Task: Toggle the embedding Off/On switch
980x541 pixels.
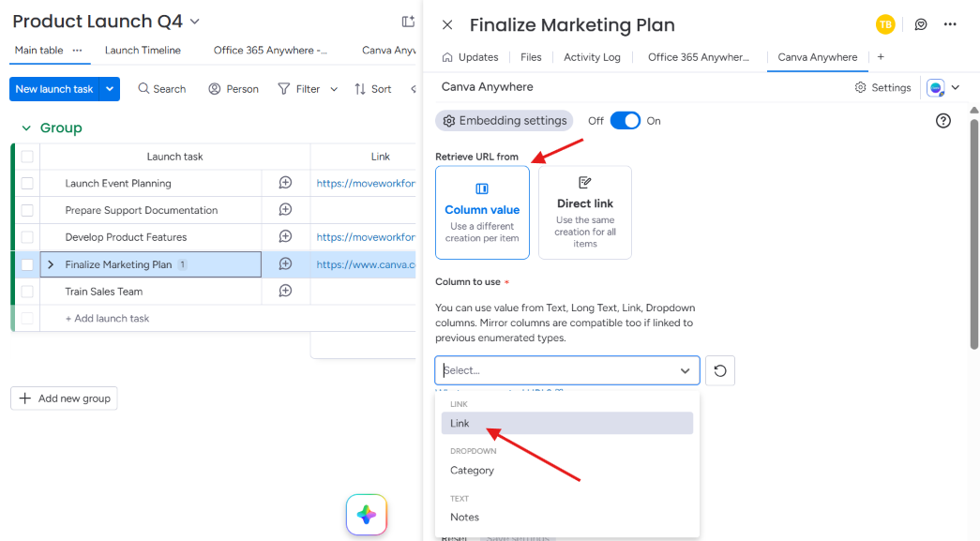Action: (x=625, y=121)
